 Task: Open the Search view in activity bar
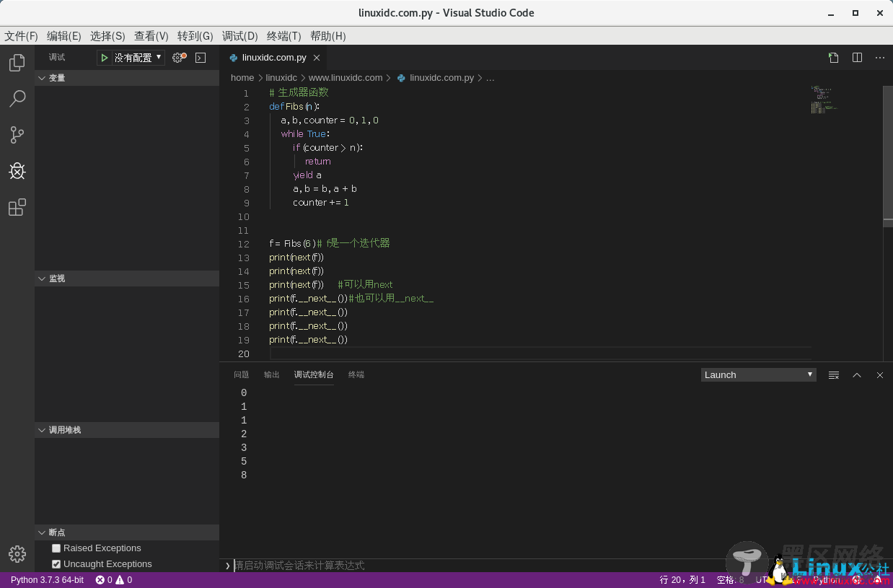tap(17, 99)
